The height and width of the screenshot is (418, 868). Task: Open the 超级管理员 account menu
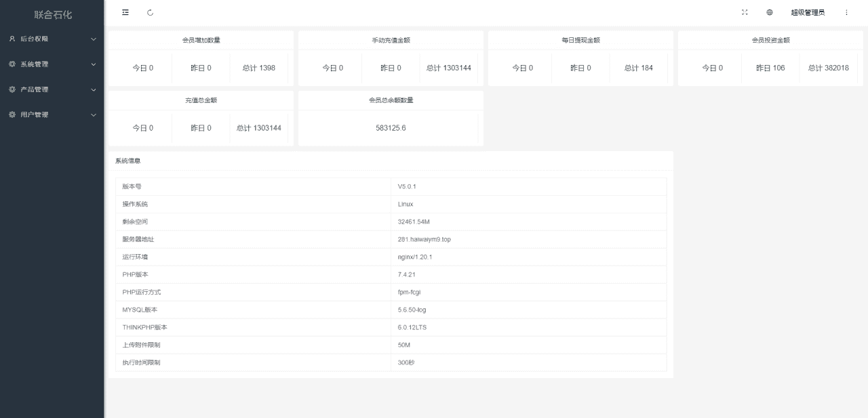tap(808, 12)
